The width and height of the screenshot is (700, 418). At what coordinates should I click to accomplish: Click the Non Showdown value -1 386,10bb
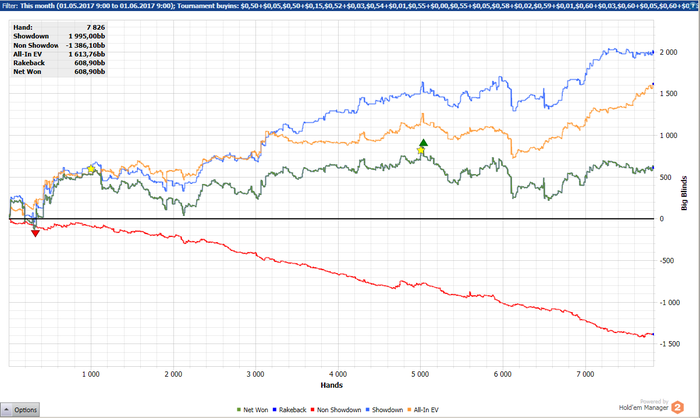click(85, 45)
